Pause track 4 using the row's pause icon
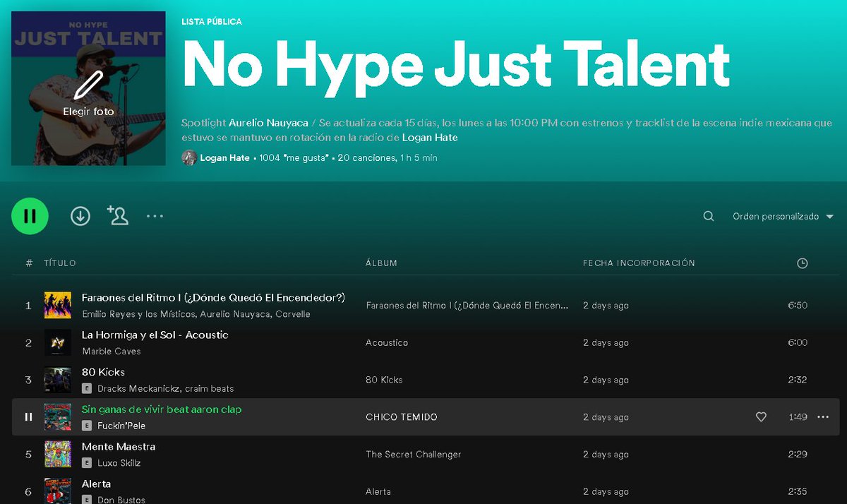This screenshot has width=847, height=504. pos(28,417)
